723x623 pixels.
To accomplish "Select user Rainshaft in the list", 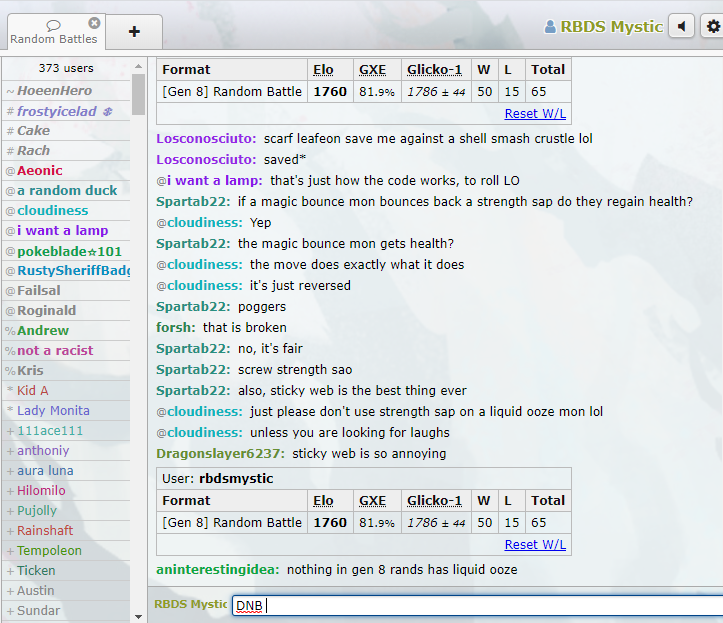I will click(x=66, y=531).
